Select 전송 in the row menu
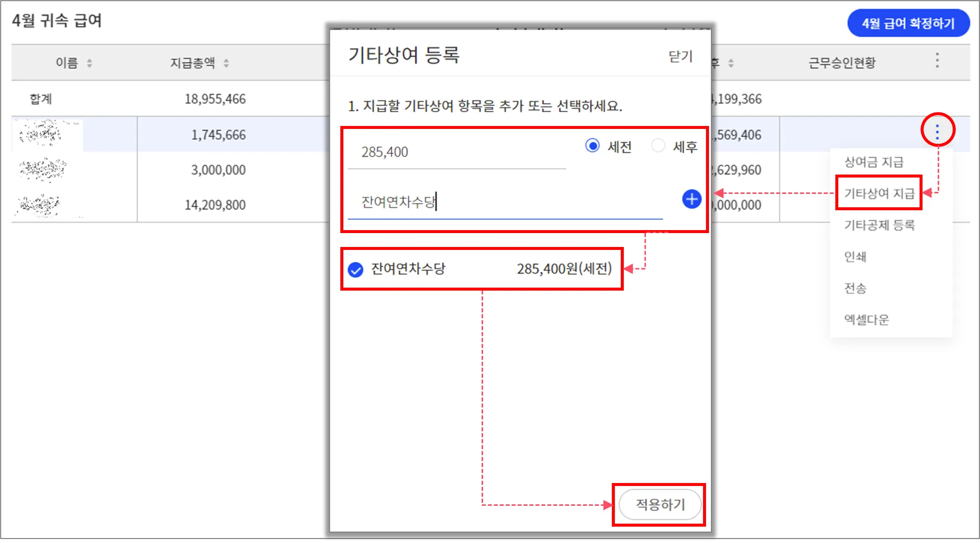Viewport: 980px width, 543px height. pyautogui.click(x=855, y=288)
